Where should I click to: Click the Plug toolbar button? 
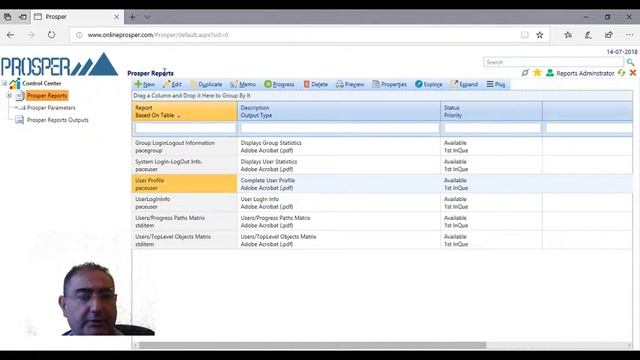[x=496, y=84]
